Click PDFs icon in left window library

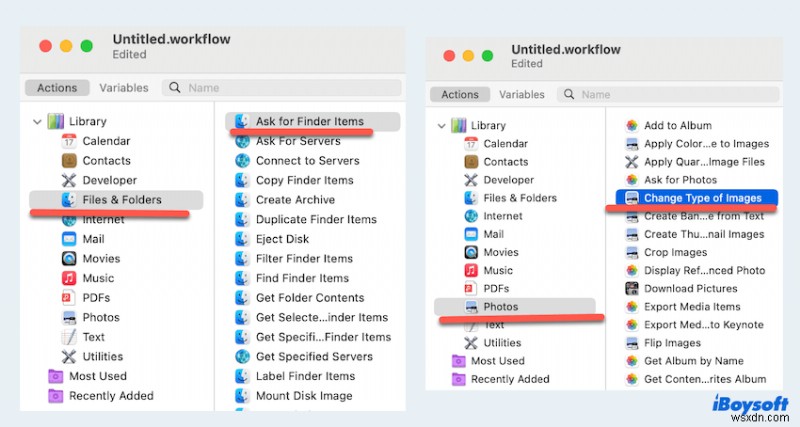pos(69,297)
